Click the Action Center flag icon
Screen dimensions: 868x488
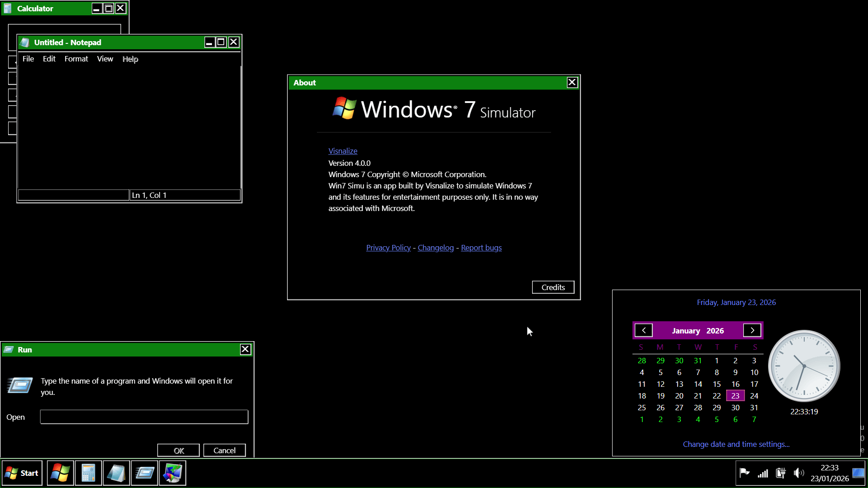(x=744, y=473)
